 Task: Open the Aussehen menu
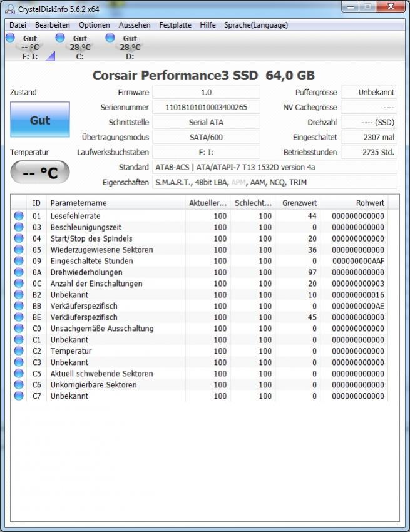click(135, 25)
